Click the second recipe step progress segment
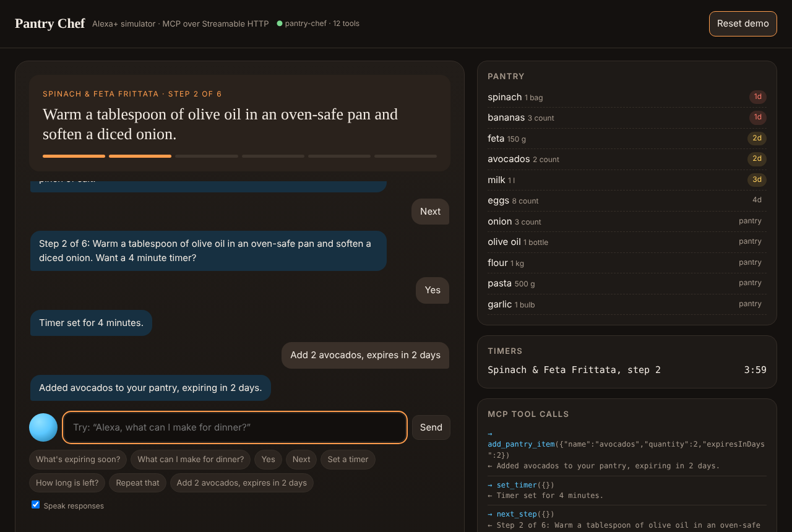 (140, 157)
